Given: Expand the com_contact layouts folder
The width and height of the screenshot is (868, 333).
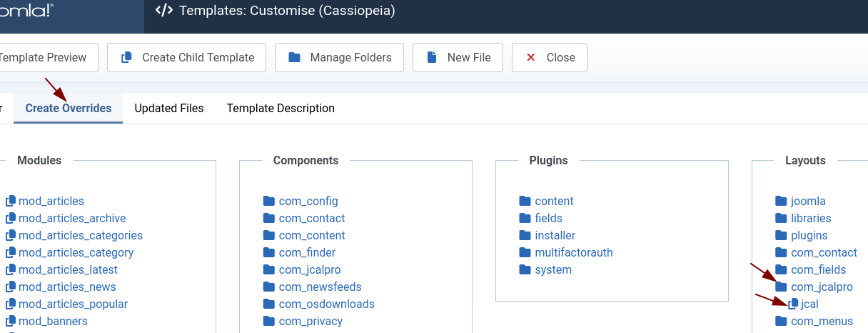Looking at the screenshot, I should pos(816,253).
